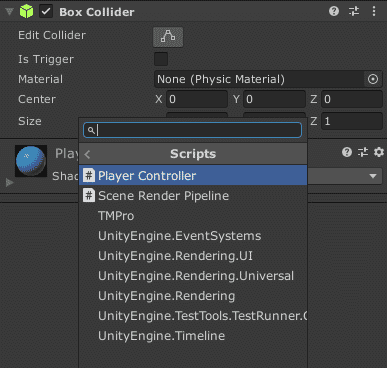This screenshot has height=368, width=387.
Task: Select Scene Render Pipeline script
Action: (x=193, y=196)
